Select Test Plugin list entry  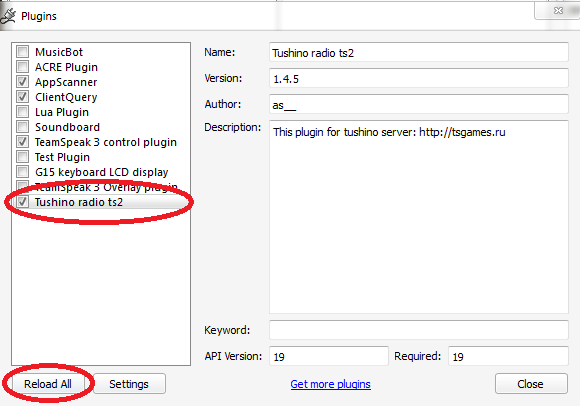coord(62,157)
